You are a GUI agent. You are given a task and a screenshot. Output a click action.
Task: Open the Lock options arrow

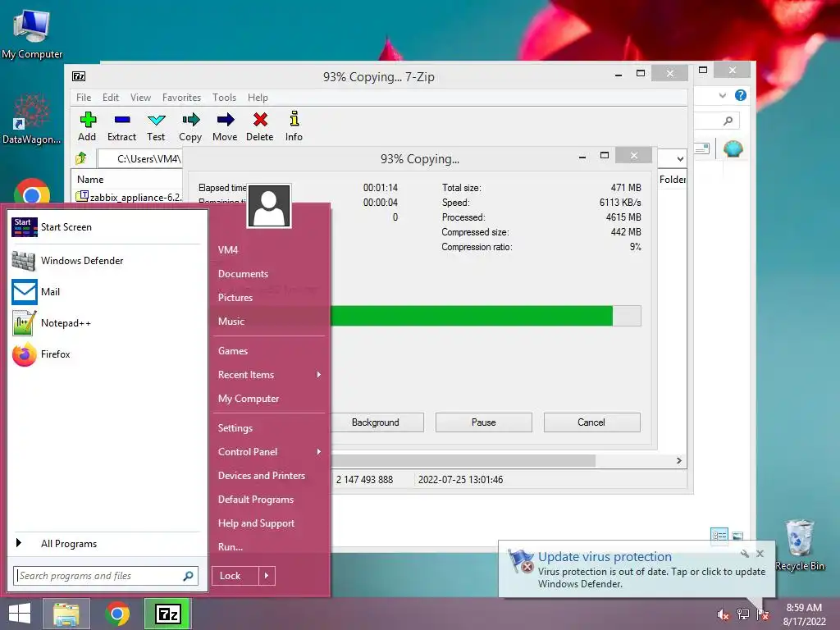267,576
